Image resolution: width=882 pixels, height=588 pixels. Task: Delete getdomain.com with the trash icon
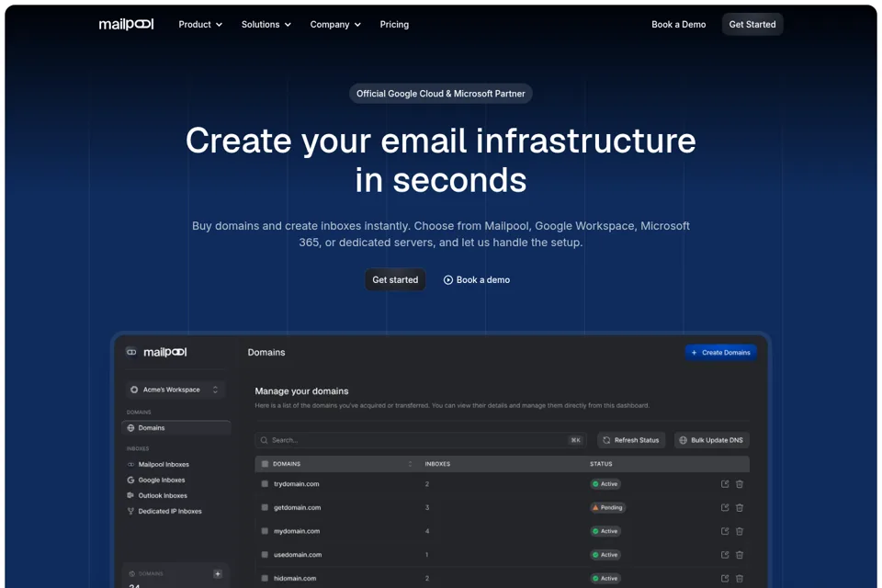click(x=740, y=507)
